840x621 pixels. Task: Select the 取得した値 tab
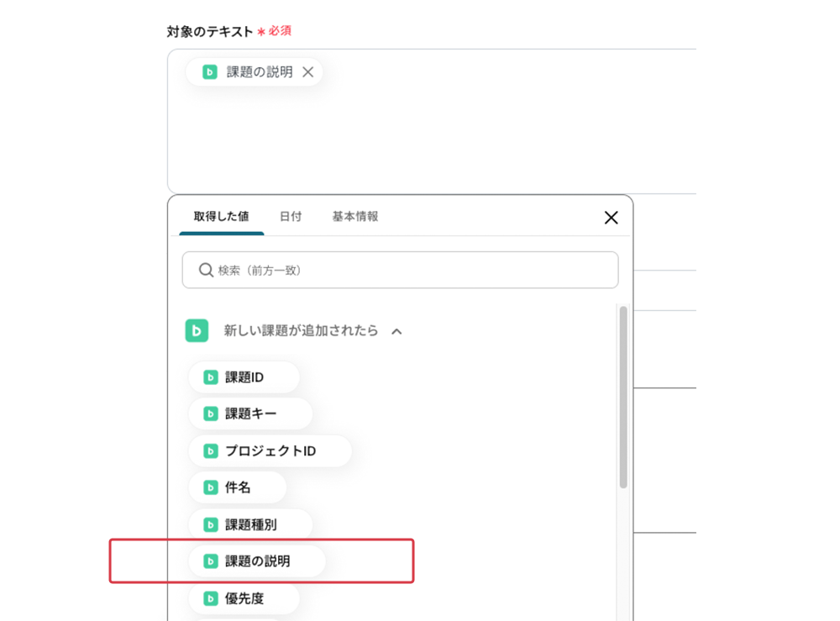tap(221, 217)
